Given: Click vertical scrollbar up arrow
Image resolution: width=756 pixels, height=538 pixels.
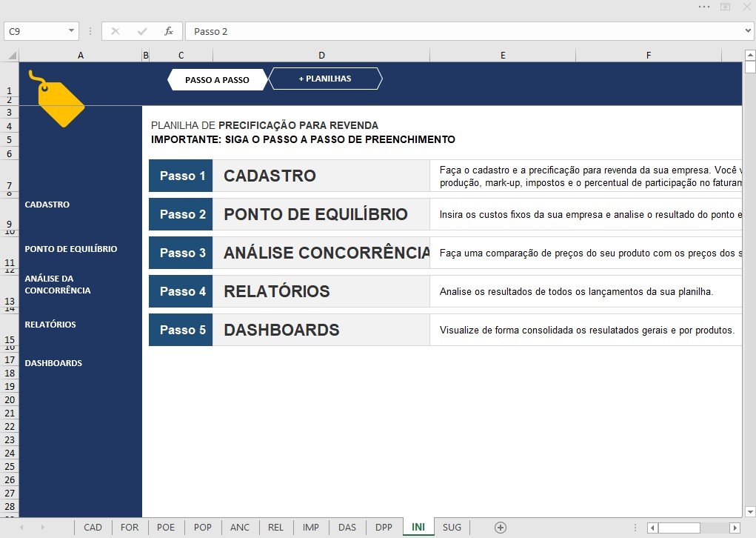Looking at the screenshot, I should [x=750, y=55].
